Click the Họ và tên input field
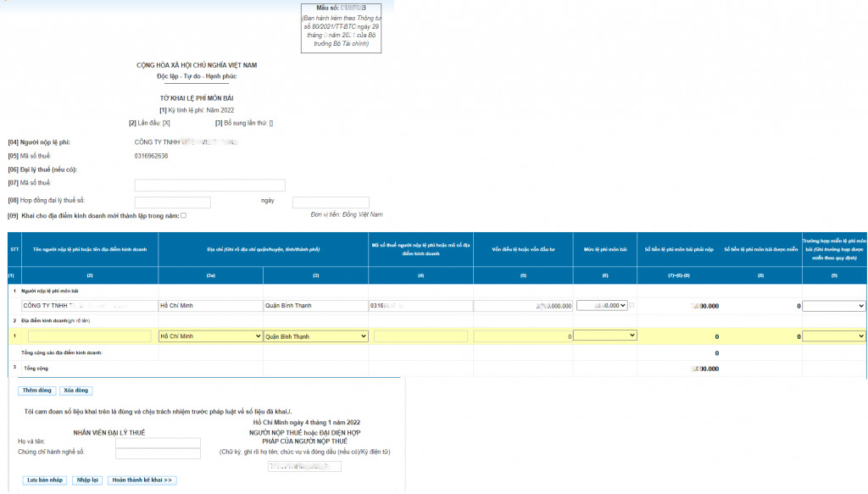Viewport: 868px width, 494px height. point(157,442)
